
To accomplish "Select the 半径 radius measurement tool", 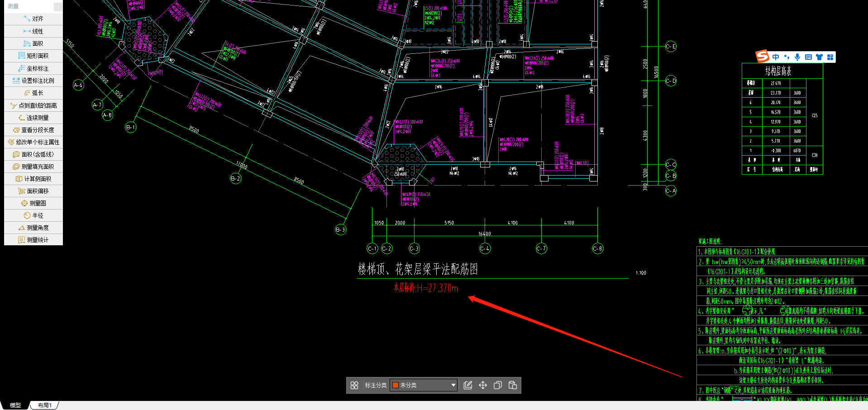I will point(33,215).
